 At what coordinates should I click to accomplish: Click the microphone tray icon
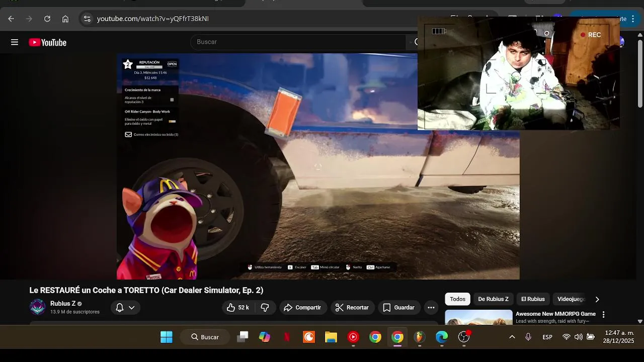528,337
